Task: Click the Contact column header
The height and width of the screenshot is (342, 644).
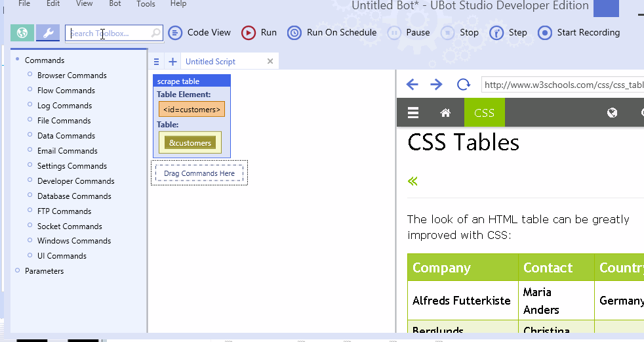Action: 557,268
